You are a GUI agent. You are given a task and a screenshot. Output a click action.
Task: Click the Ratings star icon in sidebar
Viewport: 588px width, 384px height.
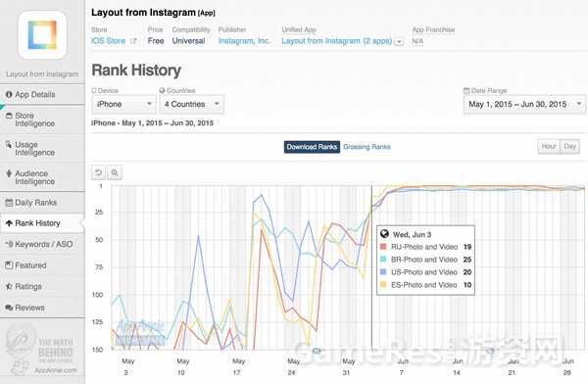click(9, 286)
